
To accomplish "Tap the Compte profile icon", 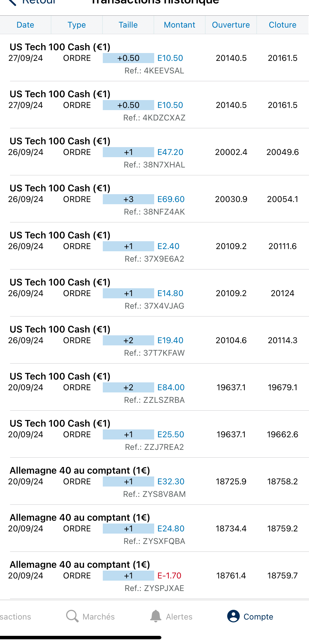I will pyautogui.click(x=233, y=616).
